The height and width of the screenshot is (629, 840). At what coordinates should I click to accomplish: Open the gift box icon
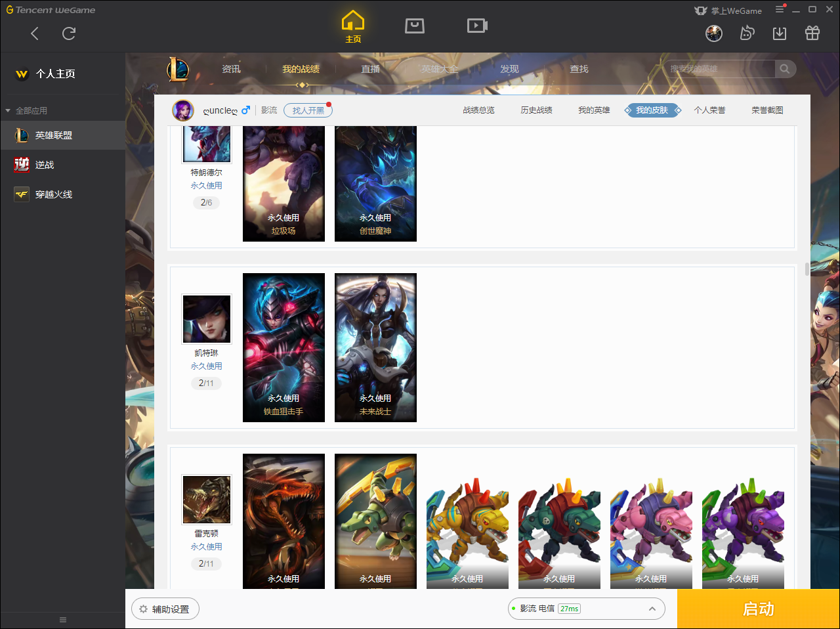pyautogui.click(x=812, y=33)
